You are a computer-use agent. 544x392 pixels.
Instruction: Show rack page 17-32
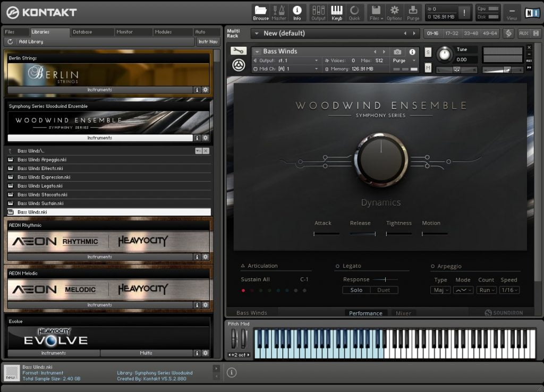point(452,33)
